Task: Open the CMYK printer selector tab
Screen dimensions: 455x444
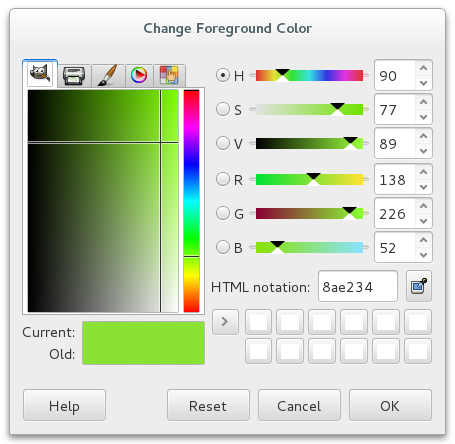Action: (74, 76)
